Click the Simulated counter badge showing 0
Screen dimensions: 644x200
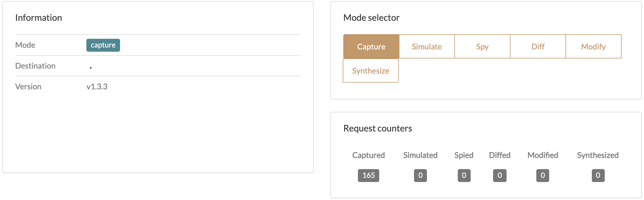(x=420, y=176)
